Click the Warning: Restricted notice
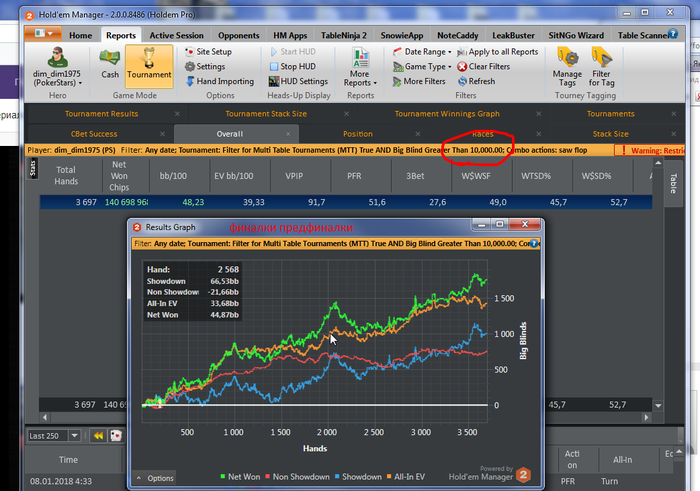This screenshot has width=700, height=491. coord(650,150)
